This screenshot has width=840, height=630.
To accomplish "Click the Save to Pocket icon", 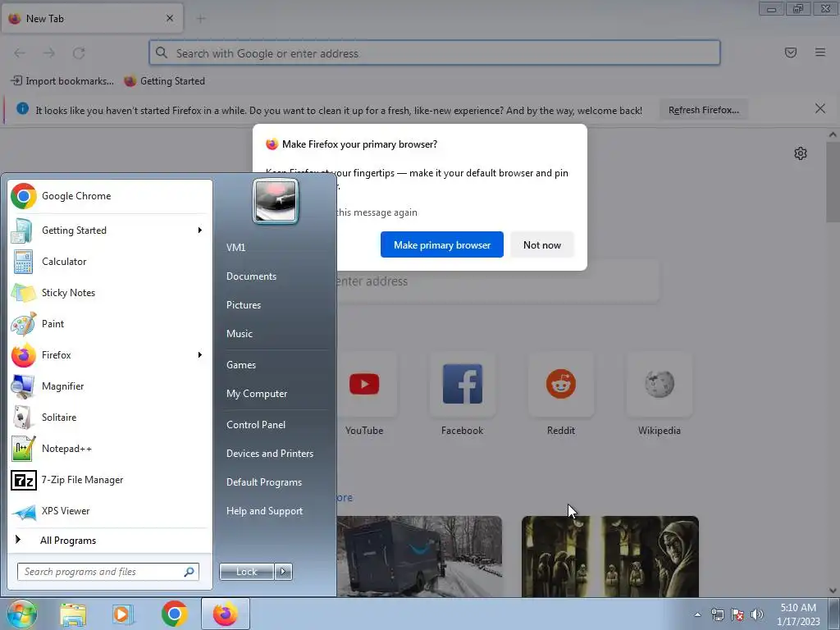I will [x=791, y=52].
